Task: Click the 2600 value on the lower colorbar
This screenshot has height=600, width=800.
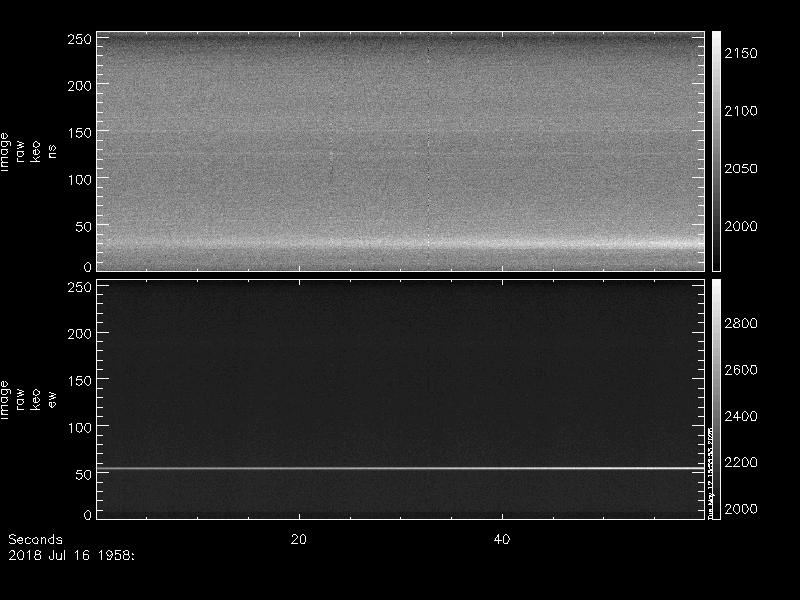Action: coord(741,370)
